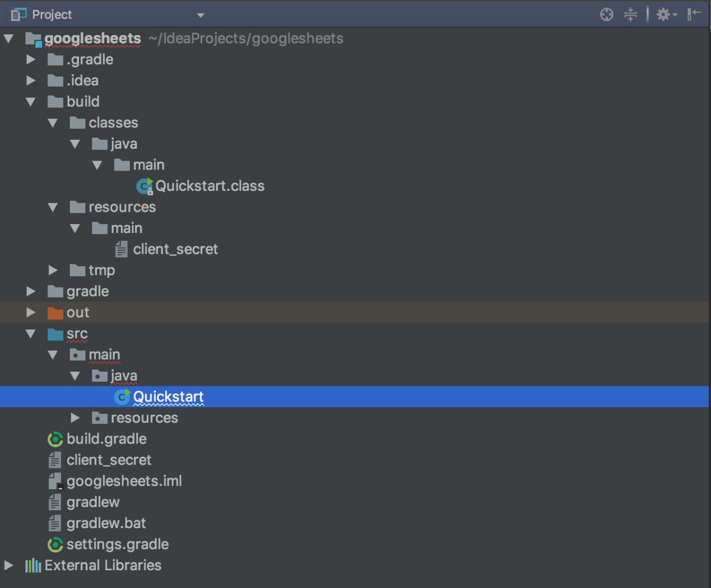Select the gradlew.bat file name
Viewport: 711px width, 588px height.
[106, 523]
